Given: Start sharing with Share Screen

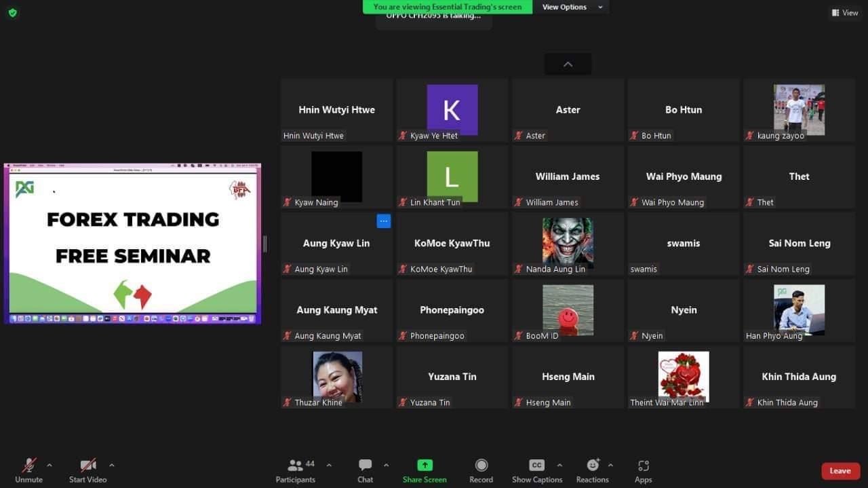Looking at the screenshot, I should (425, 471).
